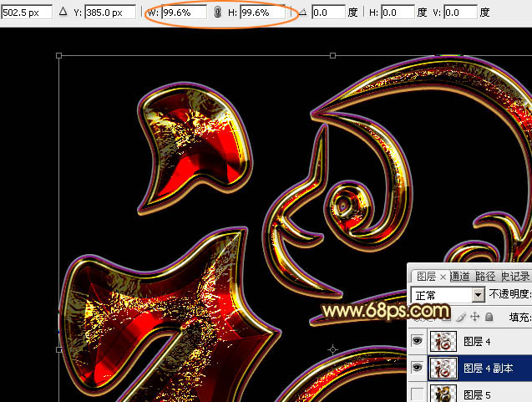Click the rotation angle icon
Image resolution: width=532 pixels, height=402 pixels.
pos(303,13)
